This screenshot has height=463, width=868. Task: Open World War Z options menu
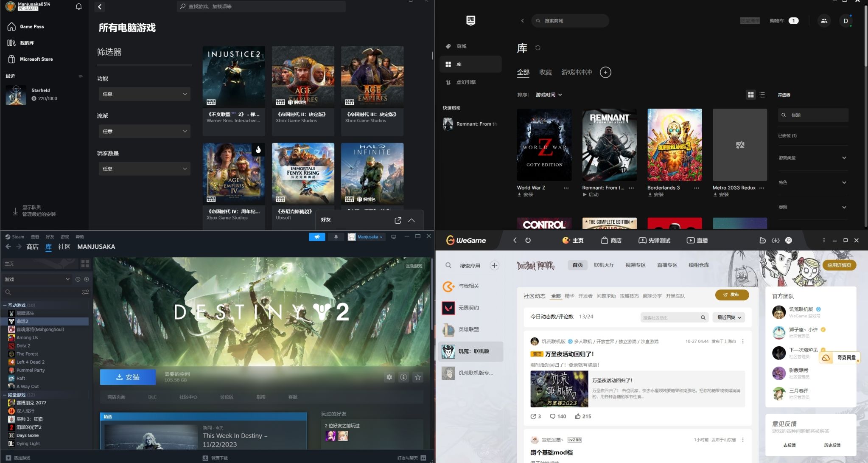click(x=566, y=188)
